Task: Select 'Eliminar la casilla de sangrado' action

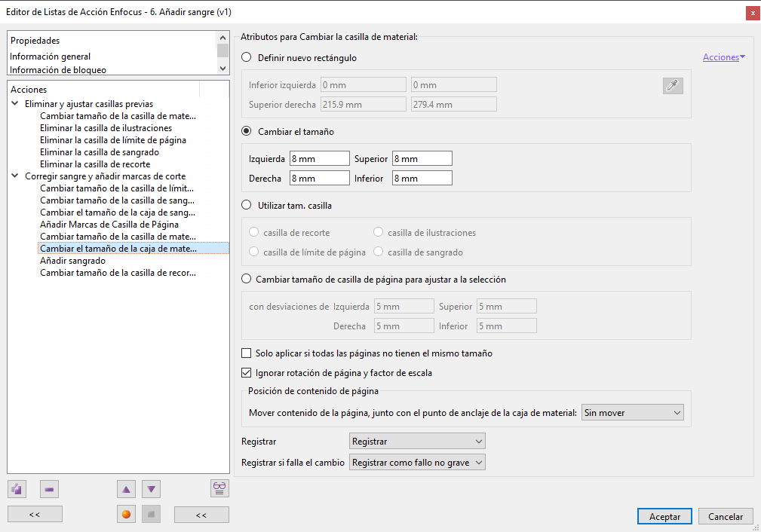Action: point(100,152)
